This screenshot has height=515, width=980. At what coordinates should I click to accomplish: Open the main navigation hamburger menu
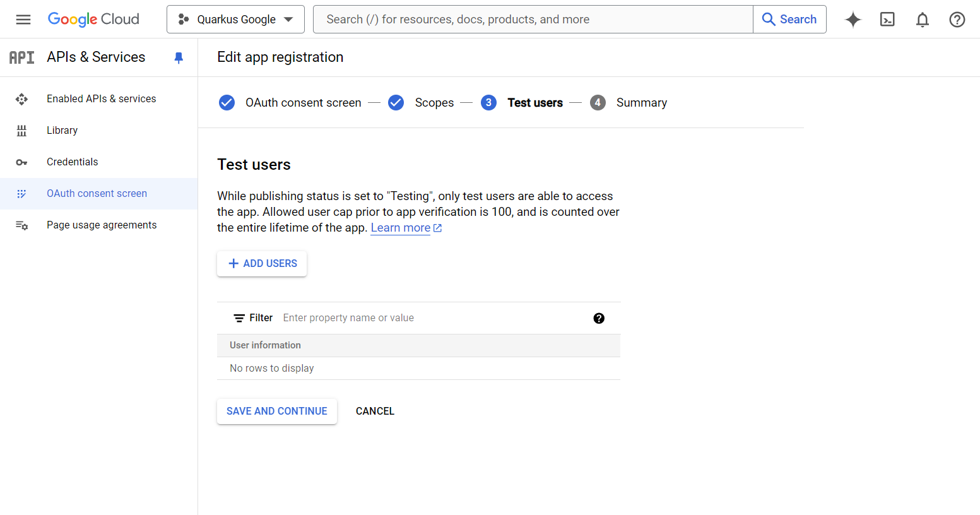click(x=23, y=20)
